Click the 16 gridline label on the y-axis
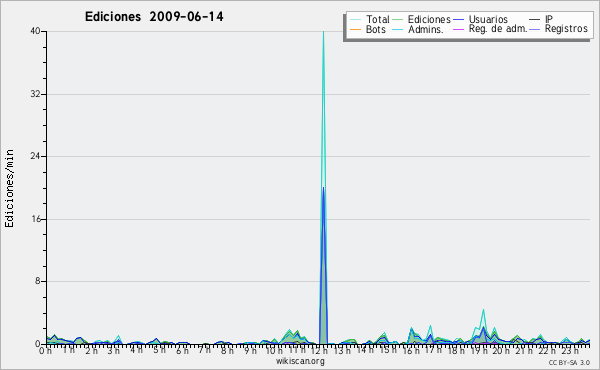The width and height of the screenshot is (600, 370). click(x=36, y=219)
